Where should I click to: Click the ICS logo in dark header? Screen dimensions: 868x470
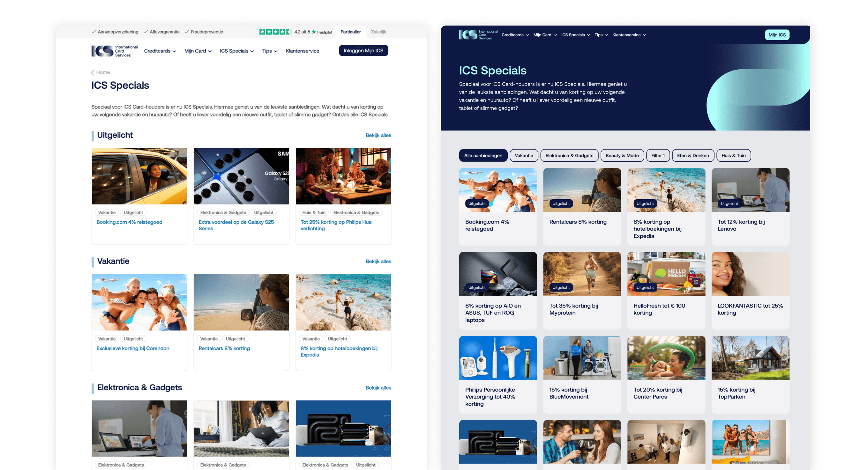(x=477, y=35)
